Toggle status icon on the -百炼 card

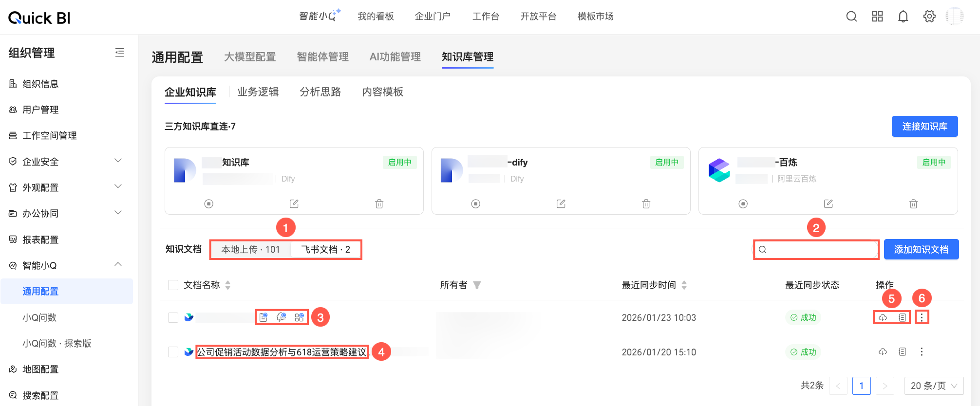coord(743,203)
